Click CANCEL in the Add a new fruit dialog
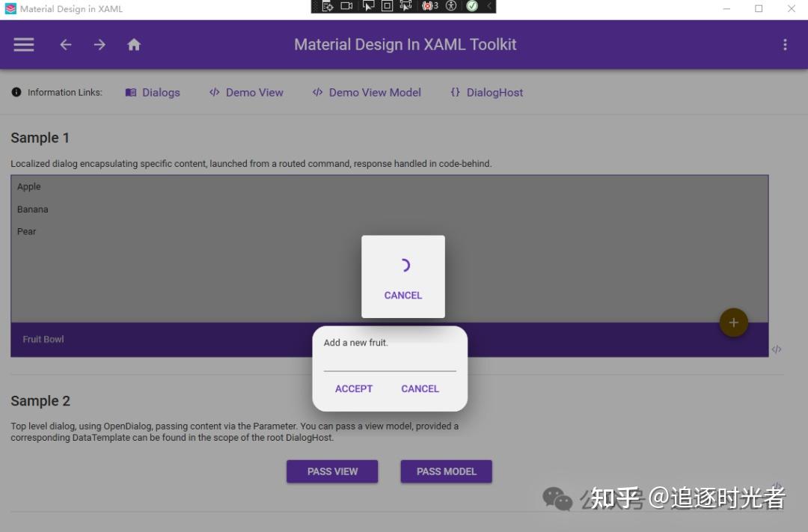This screenshot has width=808, height=532. pos(420,388)
